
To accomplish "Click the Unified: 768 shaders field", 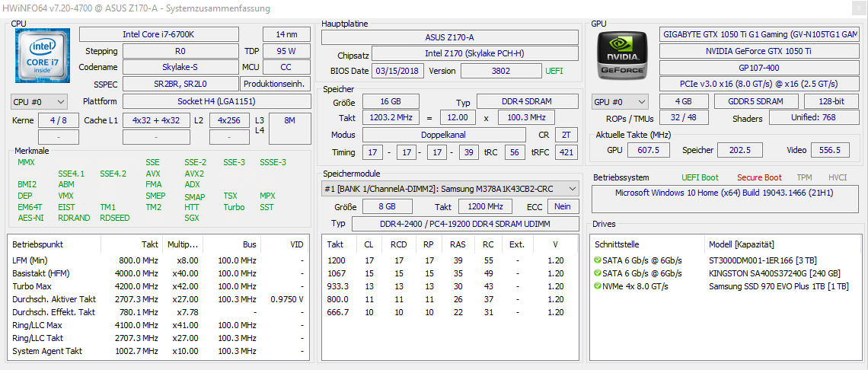I will click(x=814, y=118).
